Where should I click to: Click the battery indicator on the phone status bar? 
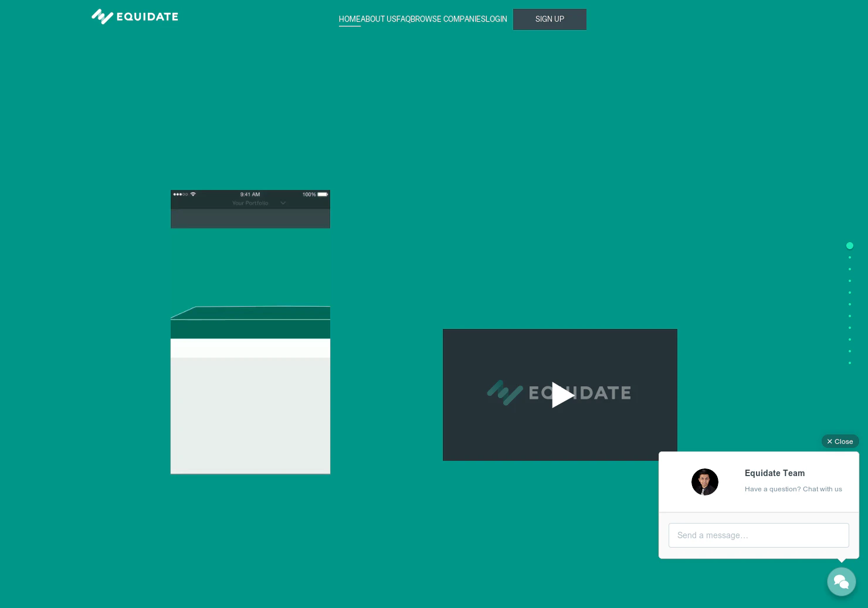click(321, 194)
